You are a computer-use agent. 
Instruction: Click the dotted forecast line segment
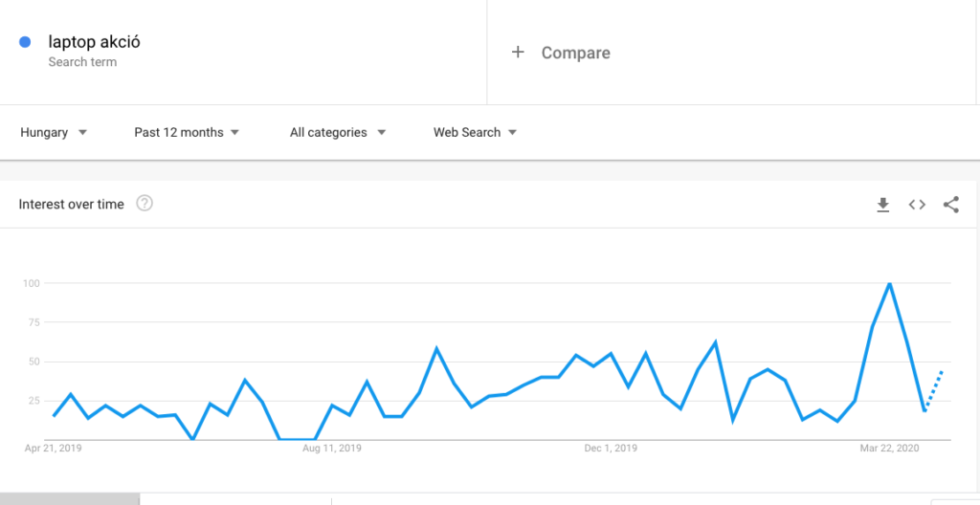[934, 390]
